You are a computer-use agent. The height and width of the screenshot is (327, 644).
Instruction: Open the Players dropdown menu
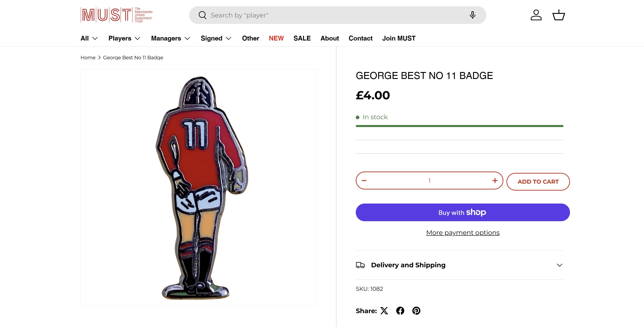tap(124, 38)
